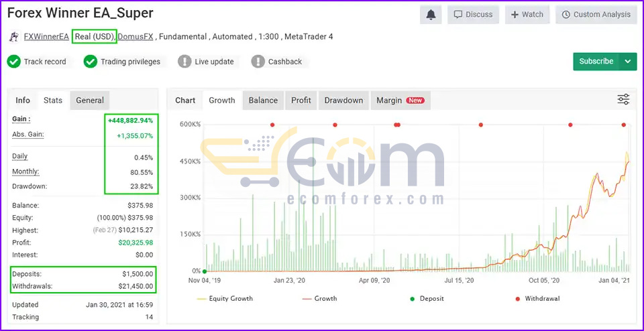The image size is (644, 331).
Task: Click the +1,355.07% Abs. Gain value
Action: coord(135,136)
